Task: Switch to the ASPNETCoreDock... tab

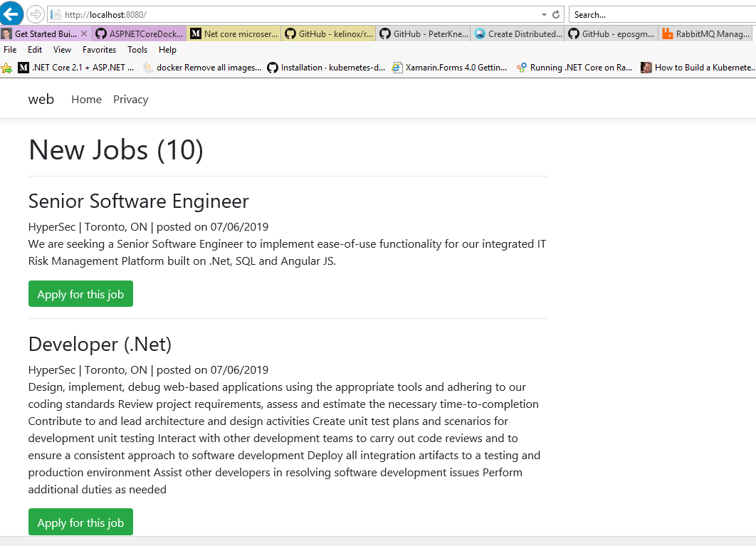Action: [139, 33]
